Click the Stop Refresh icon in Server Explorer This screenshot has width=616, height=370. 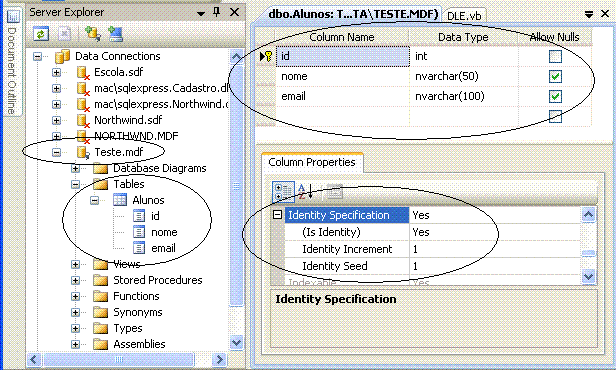[64, 34]
